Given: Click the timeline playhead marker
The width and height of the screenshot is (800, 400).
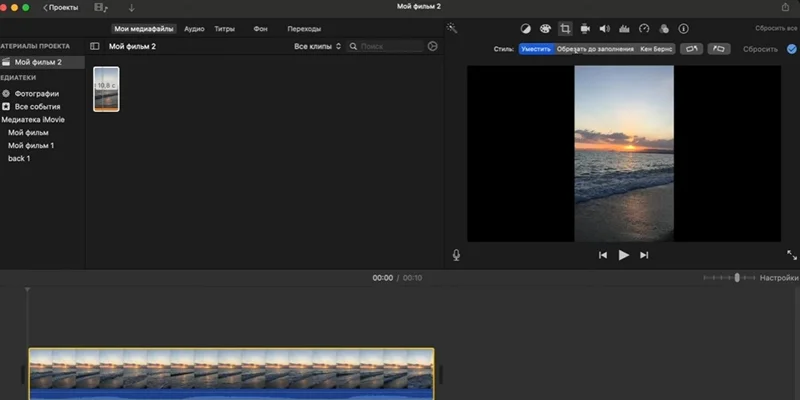Looking at the screenshot, I should click(28, 290).
